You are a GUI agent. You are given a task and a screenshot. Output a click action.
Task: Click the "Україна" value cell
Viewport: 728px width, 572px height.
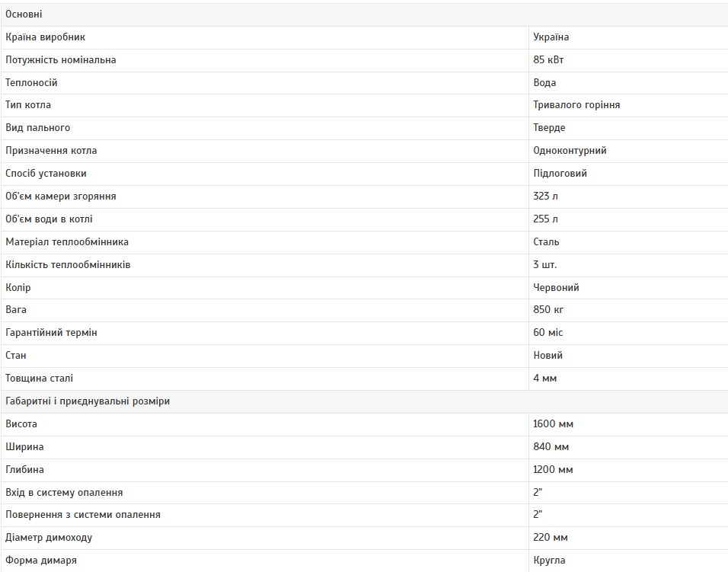click(x=551, y=37)
